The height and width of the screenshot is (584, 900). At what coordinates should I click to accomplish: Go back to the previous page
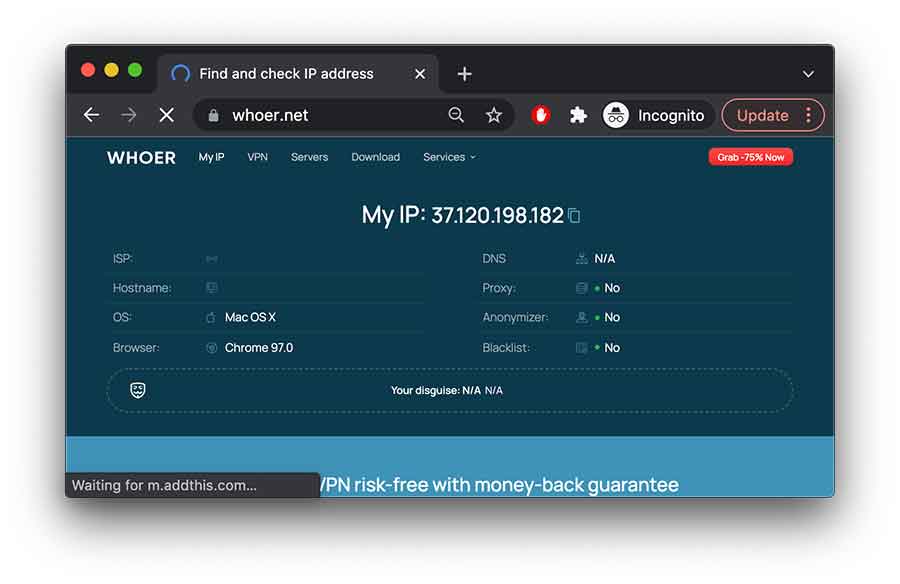91,115
